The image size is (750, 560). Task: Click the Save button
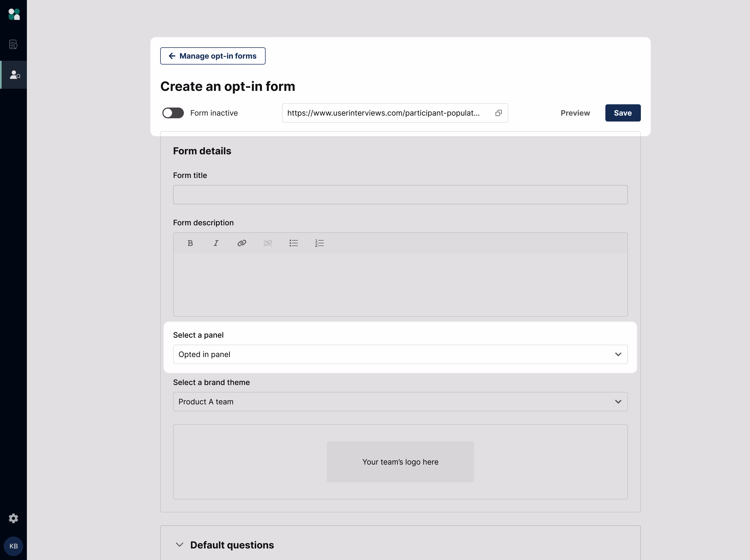click(x=623, y=113)
